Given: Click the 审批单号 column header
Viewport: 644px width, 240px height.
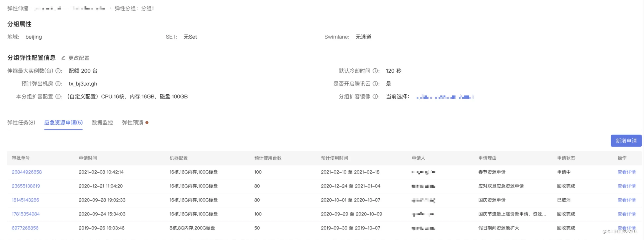Looking at the screenshot, I should [21, 158].
